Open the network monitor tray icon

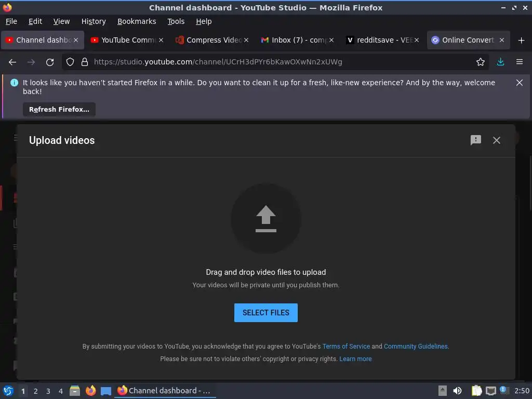click(x=490, y=391)
